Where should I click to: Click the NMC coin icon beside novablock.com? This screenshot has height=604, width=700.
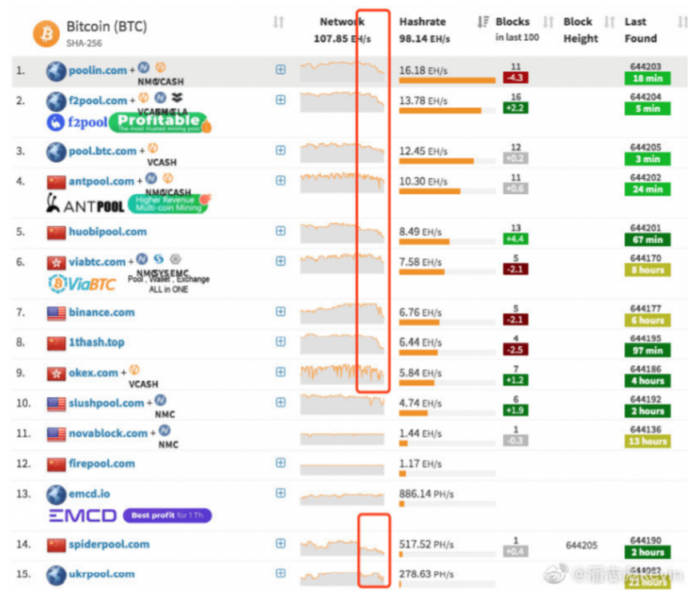tap(165, 431)
